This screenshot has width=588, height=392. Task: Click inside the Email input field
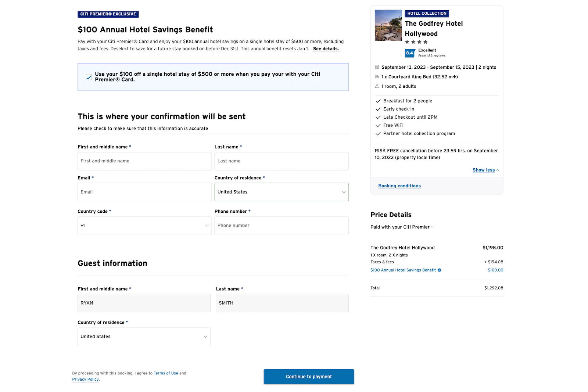click(x=144, y=192)
